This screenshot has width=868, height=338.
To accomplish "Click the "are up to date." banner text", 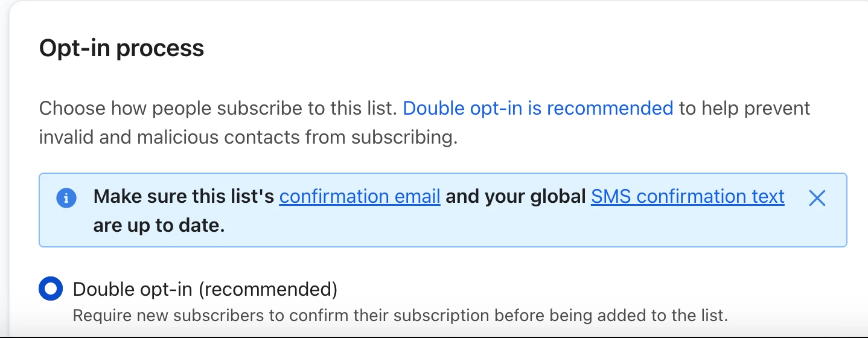I will pos(159,226).
